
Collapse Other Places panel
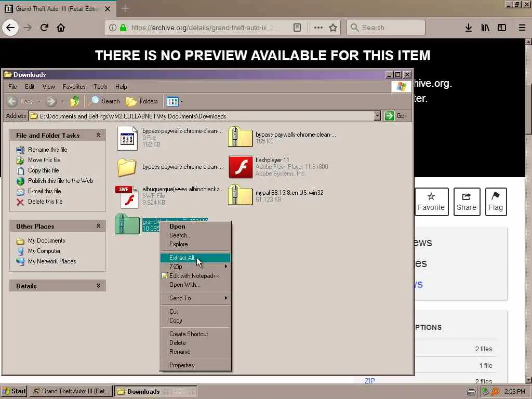click(x=98, y=226)
